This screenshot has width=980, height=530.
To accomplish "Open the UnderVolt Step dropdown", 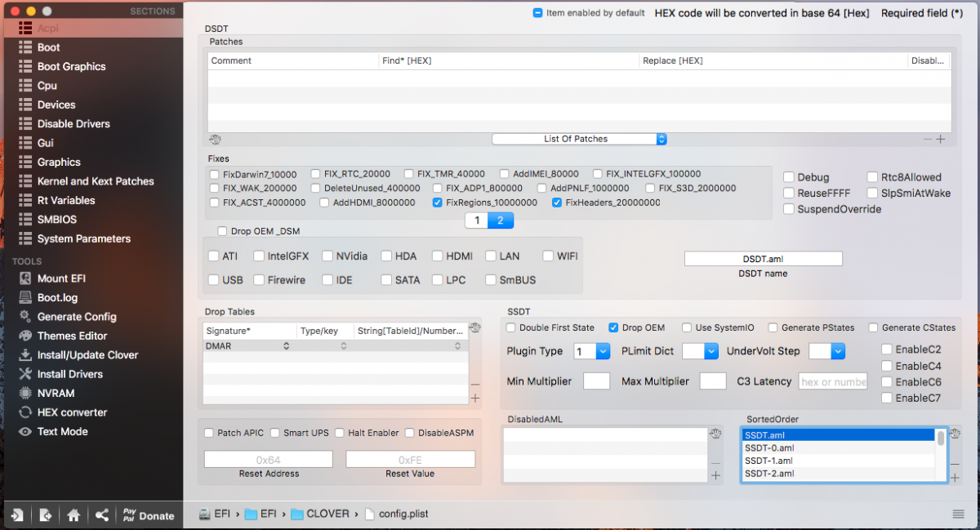I will coord(838,351).
